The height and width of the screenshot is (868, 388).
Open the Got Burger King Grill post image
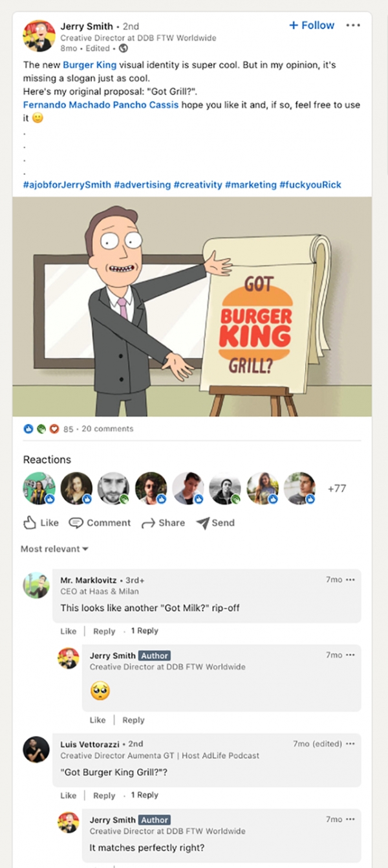click(192, 306)
